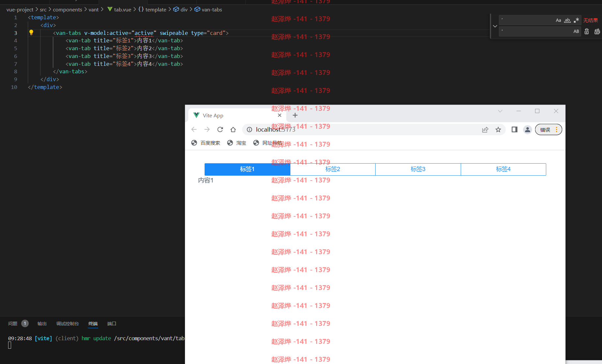Switch to 输出 panel tab

[x=42, y=324]
